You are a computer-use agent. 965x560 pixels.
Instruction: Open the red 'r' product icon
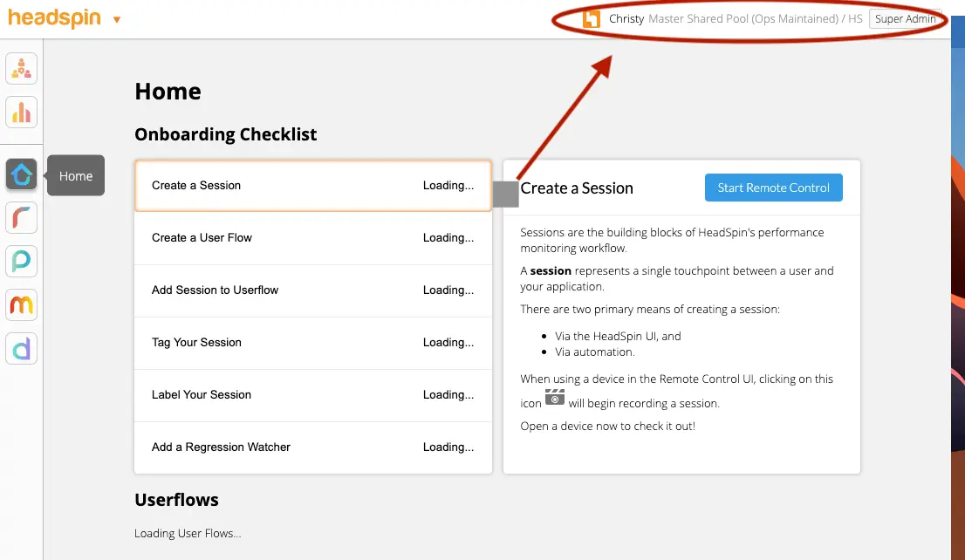tap(22, 218)
